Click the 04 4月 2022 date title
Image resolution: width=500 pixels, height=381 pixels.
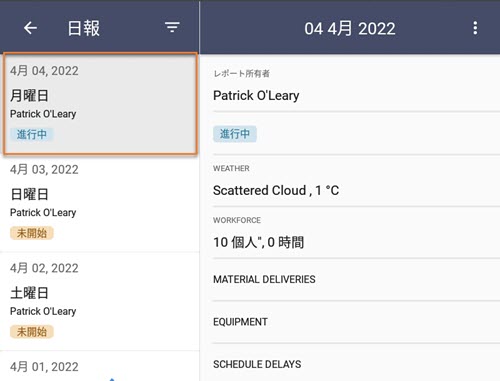[x=350, y=28]
